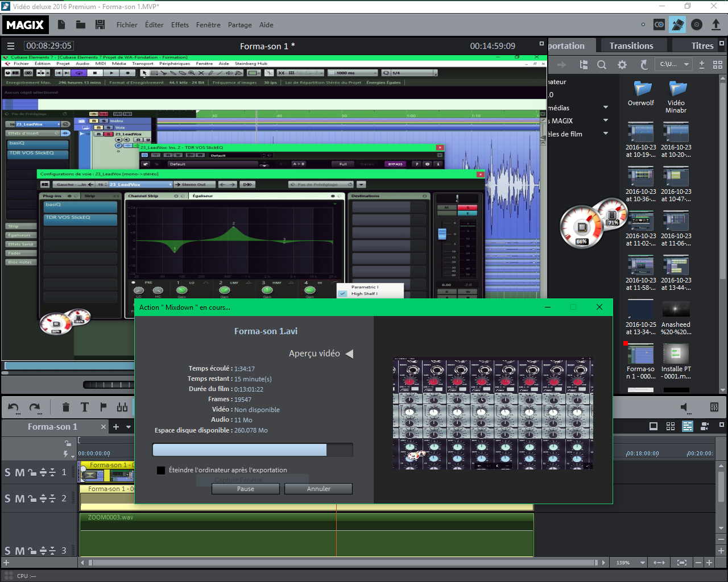The image size is (728, 582).
Task: Set a chapter marker with flag icon
Action: (x=104, y=407)
